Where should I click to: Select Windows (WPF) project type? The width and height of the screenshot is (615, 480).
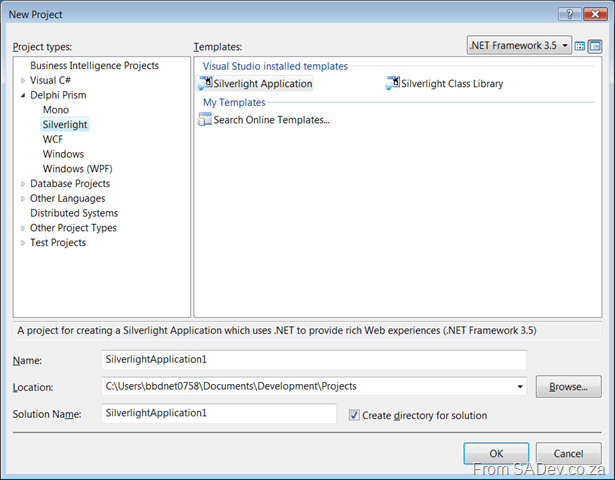coord(77,169)
